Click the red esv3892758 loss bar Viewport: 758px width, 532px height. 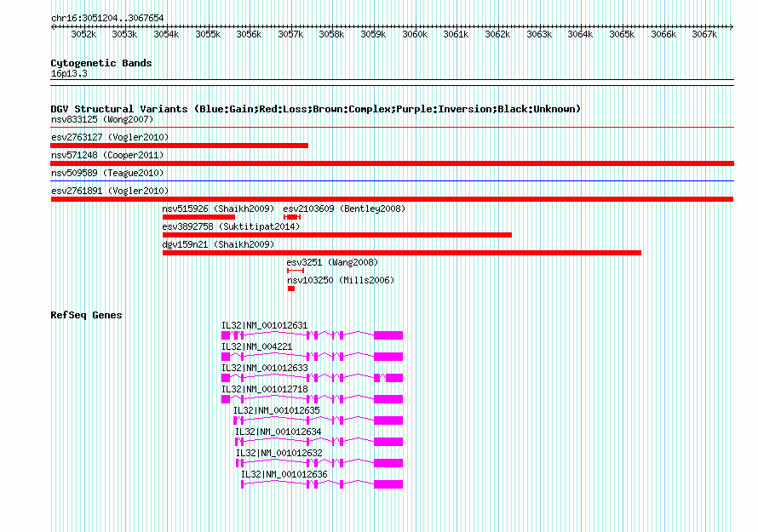(x=337, y=235)
